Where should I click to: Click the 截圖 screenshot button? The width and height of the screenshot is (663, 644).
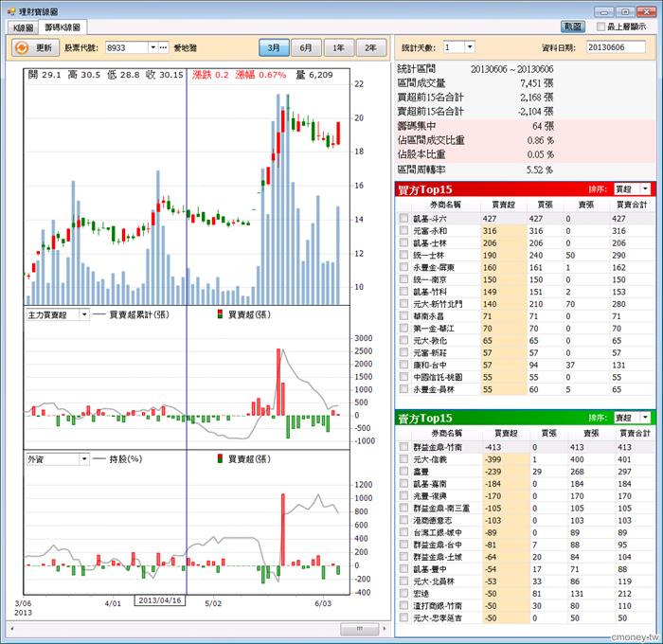point(573,27)
